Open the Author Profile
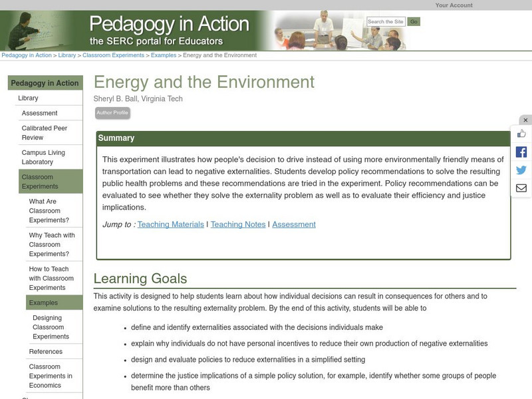Screen dimensions: 532x399 (x=112, y=113)
